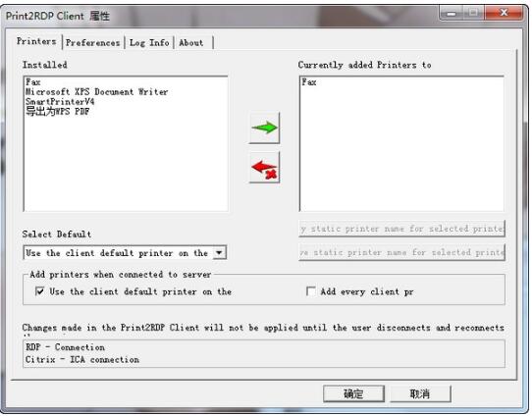Viewport: 532px width, 416px height.
Task: Click the green add printer arrow
Action: pos(264,128)
